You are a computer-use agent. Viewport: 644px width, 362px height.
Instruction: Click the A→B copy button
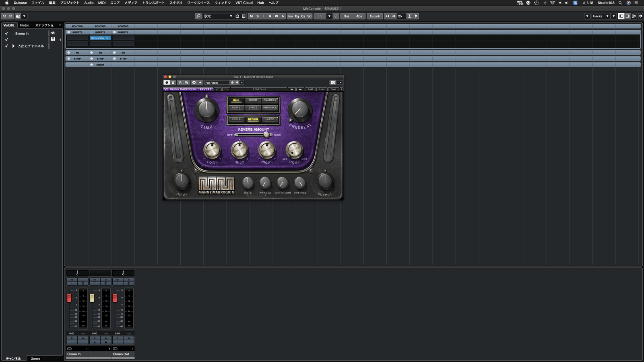(x=310, y=89)
